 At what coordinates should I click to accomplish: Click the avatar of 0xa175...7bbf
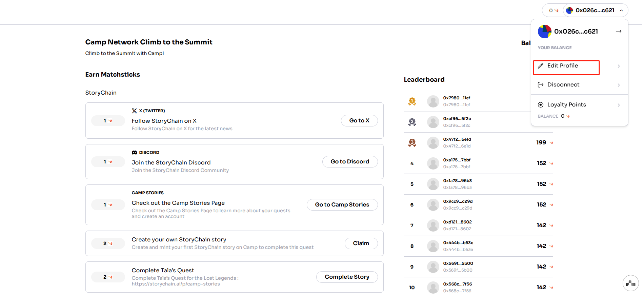pyautogui.click(x=433, y=163)
